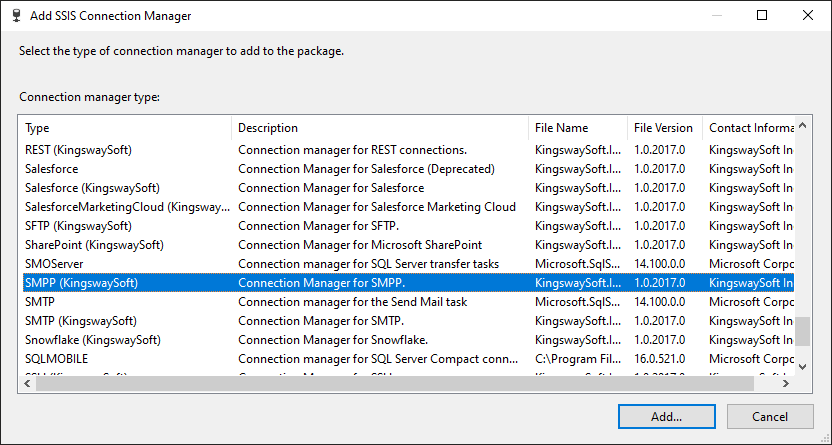Click the vertical scrollbar thumb

pyautogui.click(x=803, y=331)
